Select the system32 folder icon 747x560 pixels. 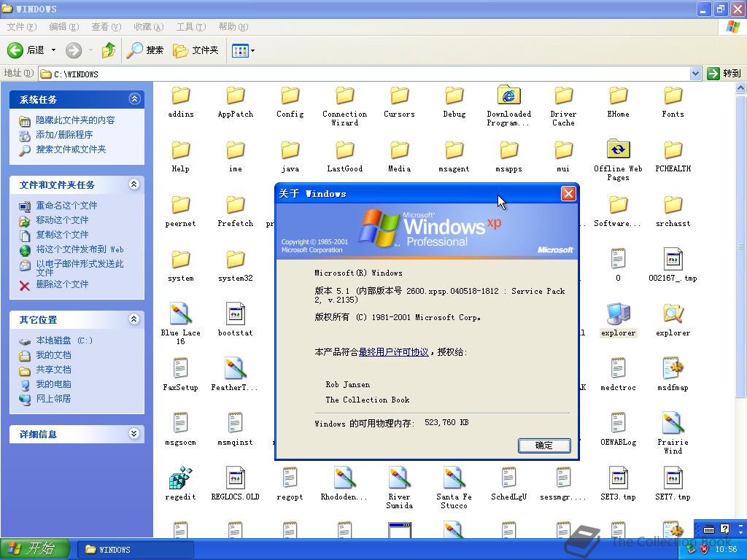[x=236, y=260]
